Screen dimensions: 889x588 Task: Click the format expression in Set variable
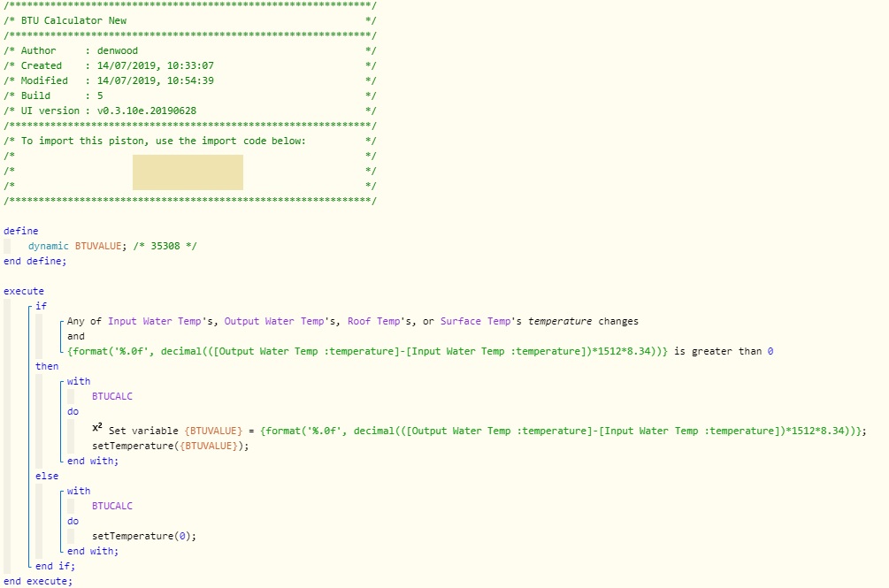tap(561, 431)
